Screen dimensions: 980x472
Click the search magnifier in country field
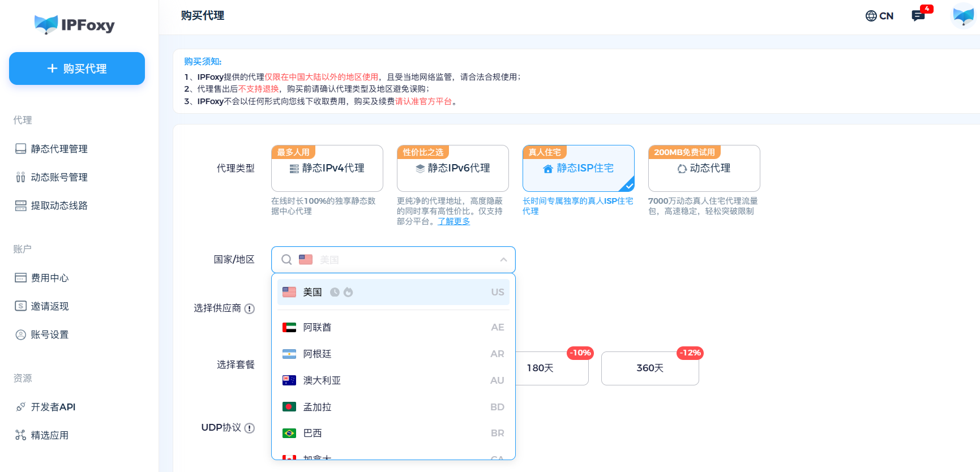(287, 260)
